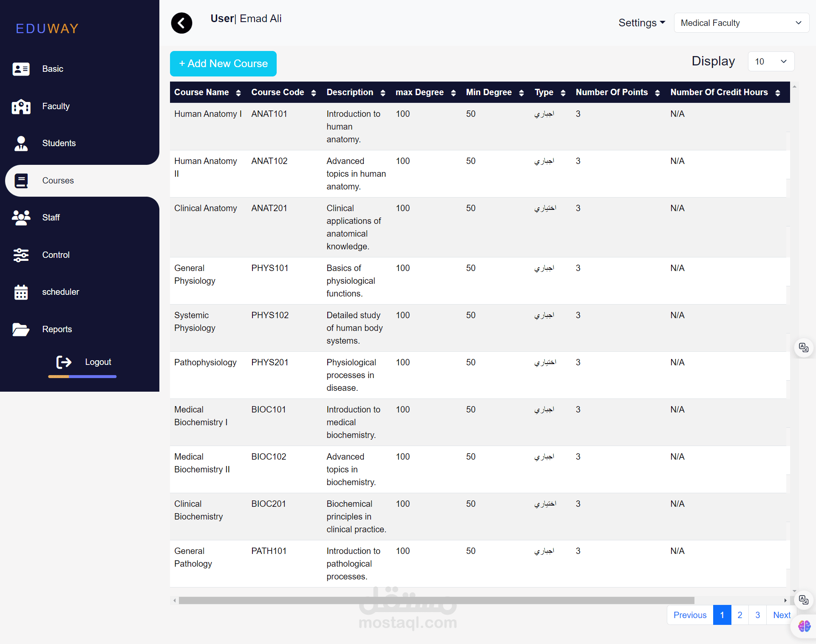
Task: Click the Next pagination link
Action: click(x=781, y=615)
